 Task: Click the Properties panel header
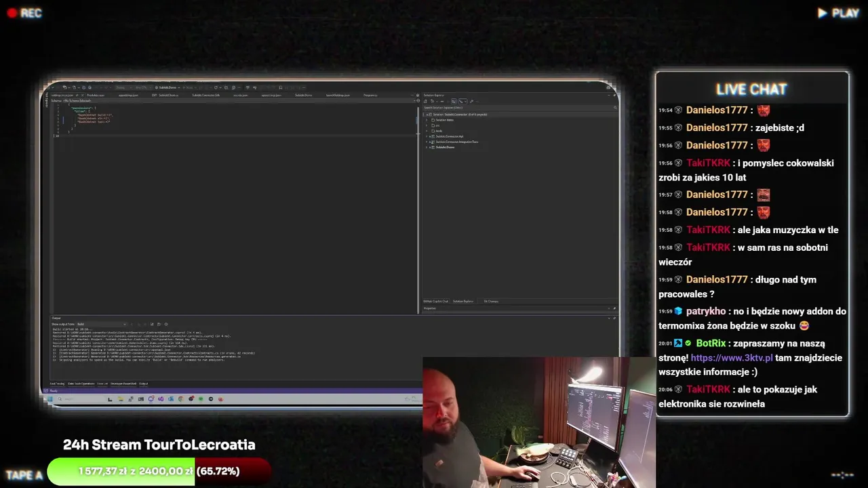pyautogui.click(x=518, y=308)
